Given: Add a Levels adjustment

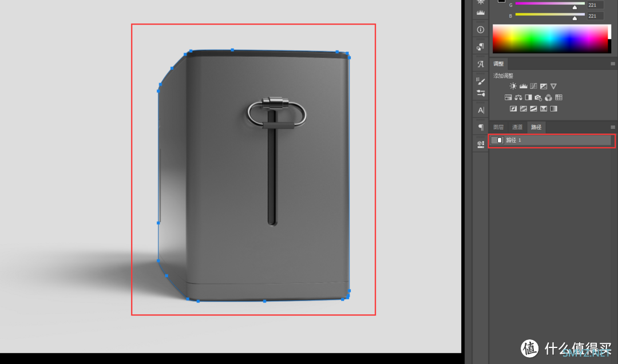Looking at the screenshot, I should coord(523,86).
